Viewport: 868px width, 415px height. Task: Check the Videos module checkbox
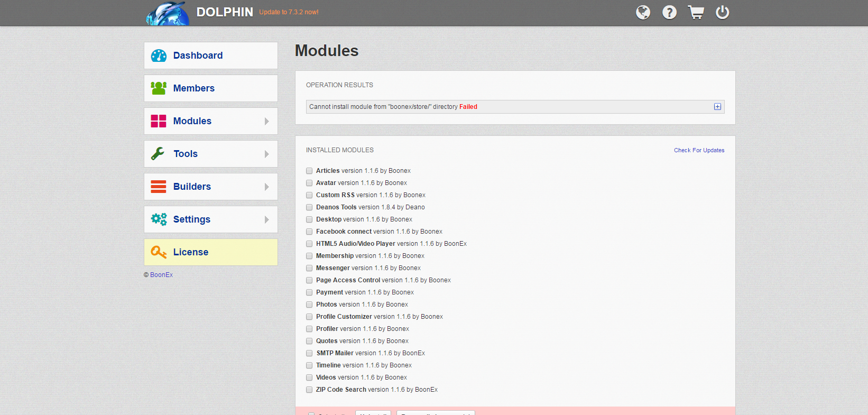pyautogui.click(x=309, y=377)
